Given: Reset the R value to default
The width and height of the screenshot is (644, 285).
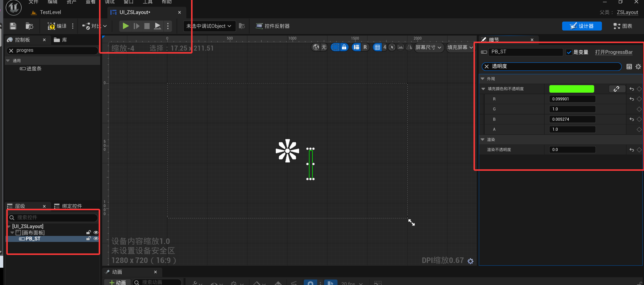Looking at the screenshot, I should coord(631,99).
